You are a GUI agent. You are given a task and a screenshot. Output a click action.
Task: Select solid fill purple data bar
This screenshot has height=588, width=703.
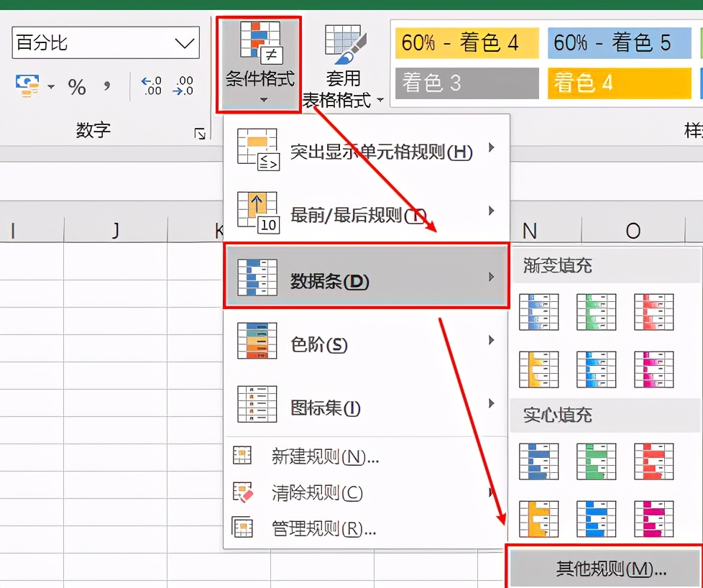click(653, 519)
